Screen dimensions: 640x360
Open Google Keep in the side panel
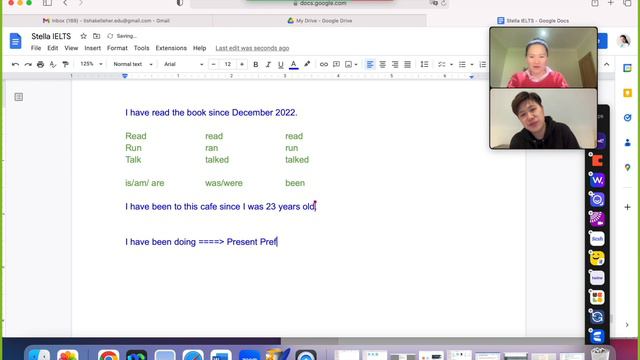627,93
